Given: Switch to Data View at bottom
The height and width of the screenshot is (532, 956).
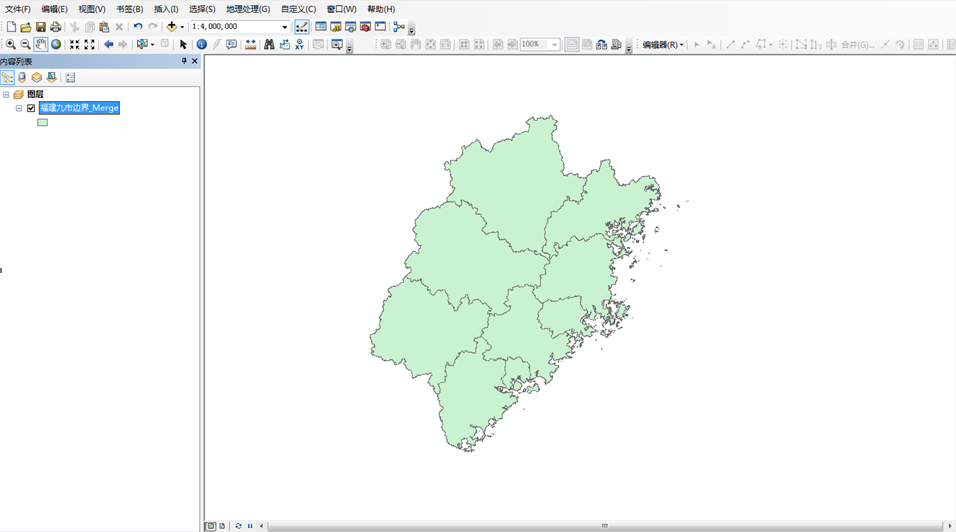Looking at the screenshot, I should [210, 526].
